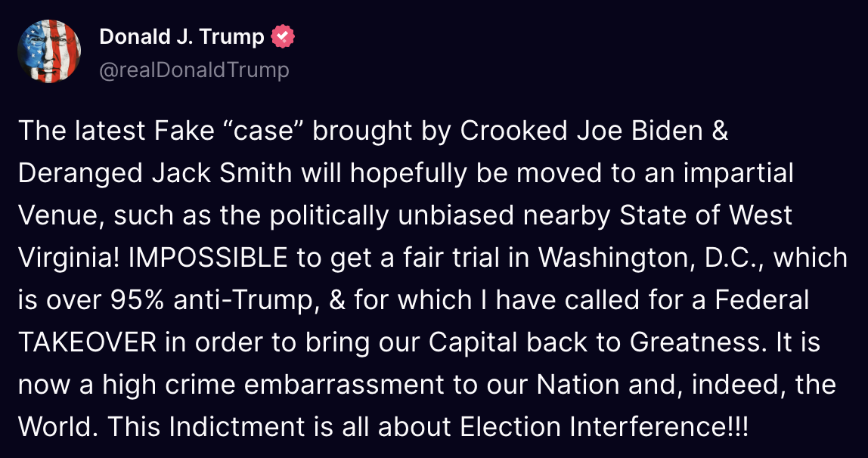
Task: Click "Washington, D.C." in the post text
Action: (x=656, y=258)
